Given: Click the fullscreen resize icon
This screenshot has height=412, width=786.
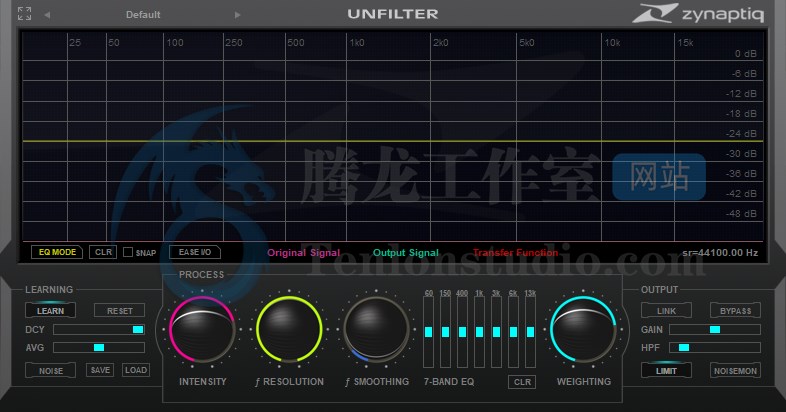Looking at the screenshot, I should [x=24, y=14].
